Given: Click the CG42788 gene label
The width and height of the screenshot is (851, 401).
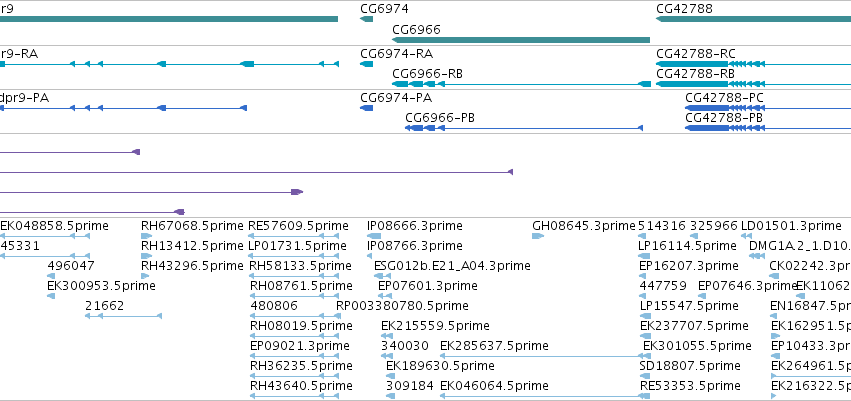Looking at the screenshot, I should (684, 9).
